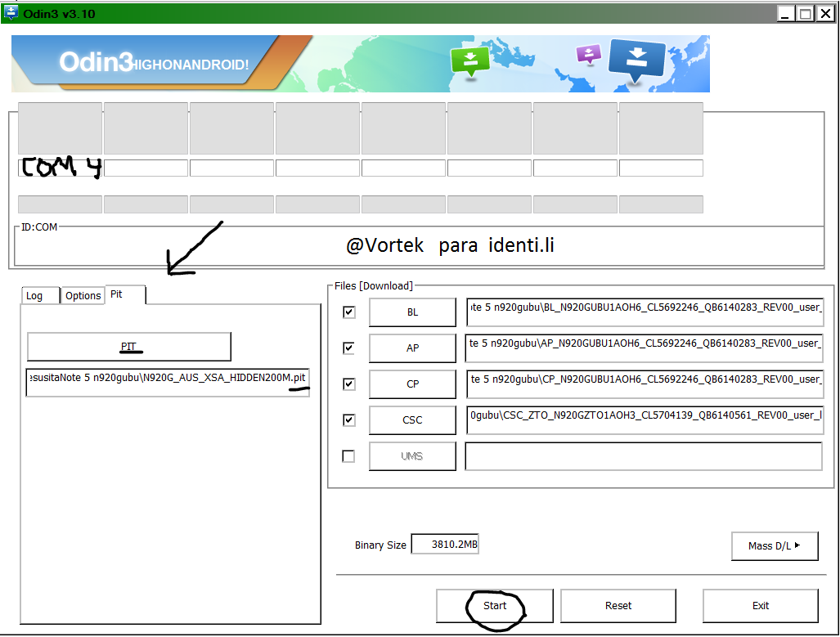Exit the Odin3 application
Screen dimensions: 840x637
coord(761,606)
